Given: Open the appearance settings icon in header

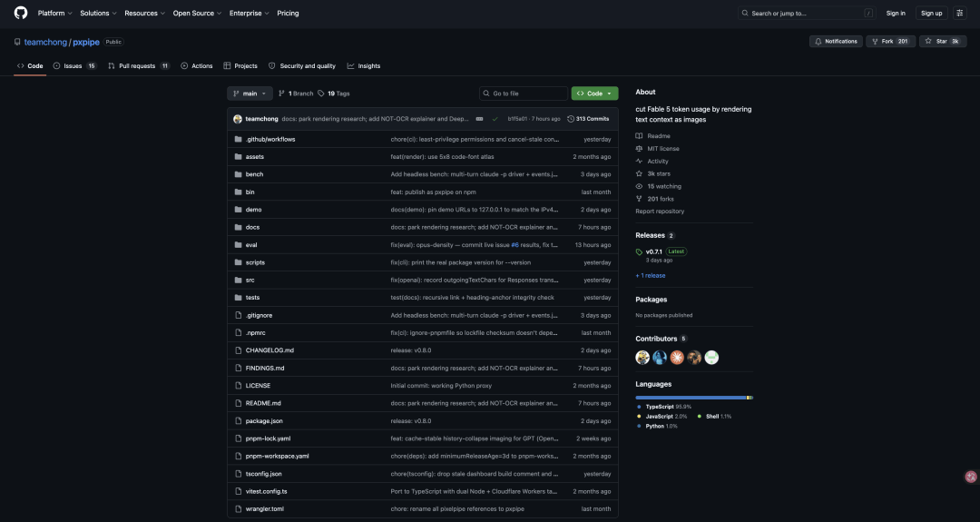Looking at the screenshot, I should click(959, 13).
